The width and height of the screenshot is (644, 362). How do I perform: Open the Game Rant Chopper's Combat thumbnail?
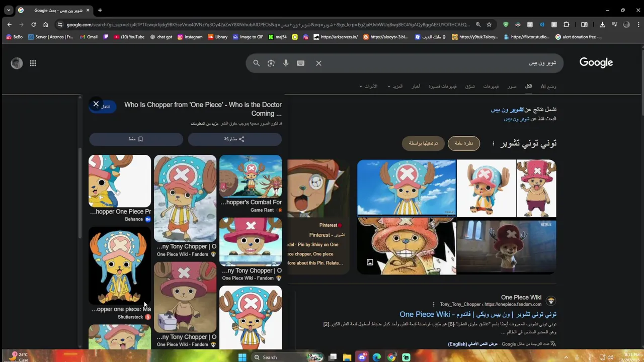coord(251,176)
